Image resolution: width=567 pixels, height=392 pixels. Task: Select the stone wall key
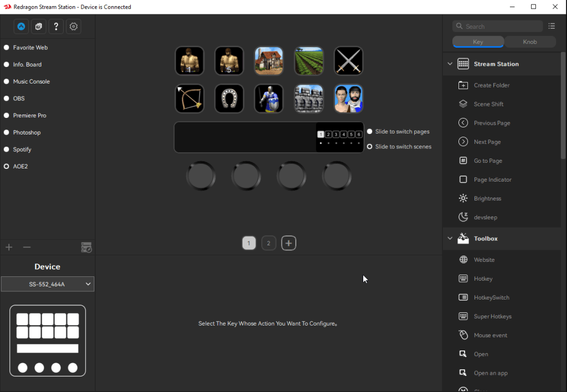tap(309, 99)
